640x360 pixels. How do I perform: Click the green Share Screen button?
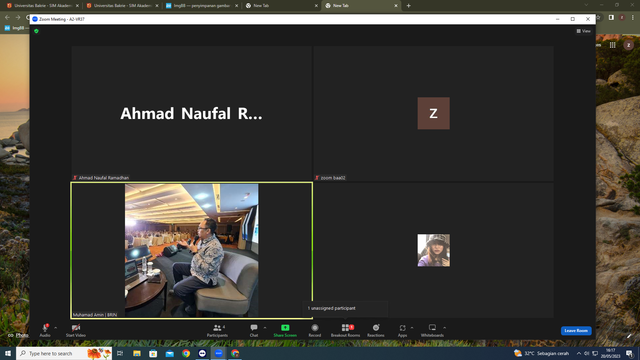285,330
